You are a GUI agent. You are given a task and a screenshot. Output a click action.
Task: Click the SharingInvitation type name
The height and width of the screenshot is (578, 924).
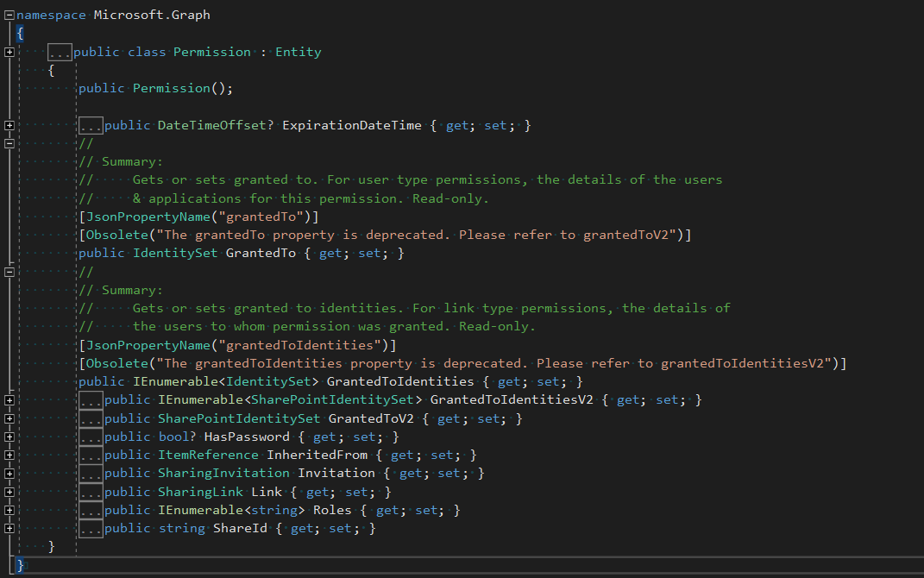(x=223, y=473)
